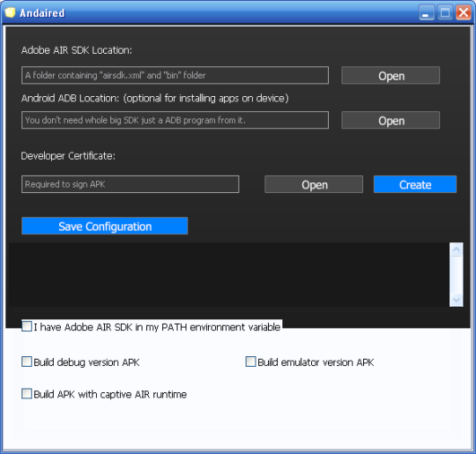Toggle Build debug version APK checkbox
The image size is (476, 454).
(x=26, y=361)
